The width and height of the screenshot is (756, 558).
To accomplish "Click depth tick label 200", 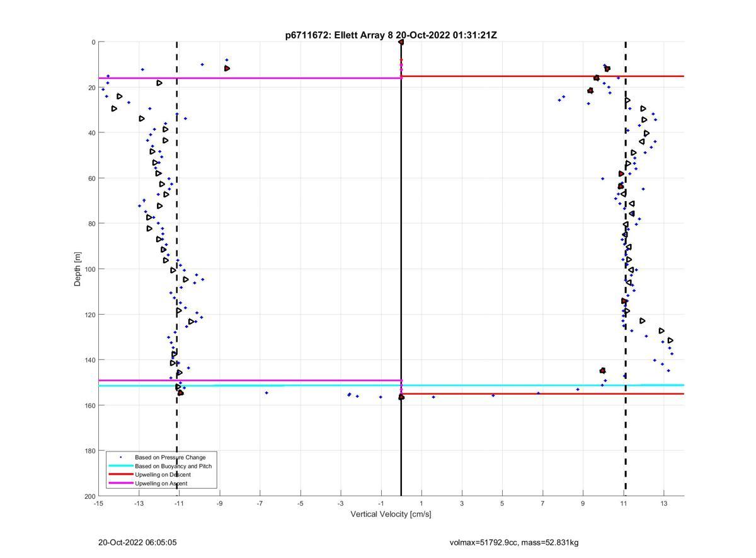I will pyautogui.click(x=89, y=496).
